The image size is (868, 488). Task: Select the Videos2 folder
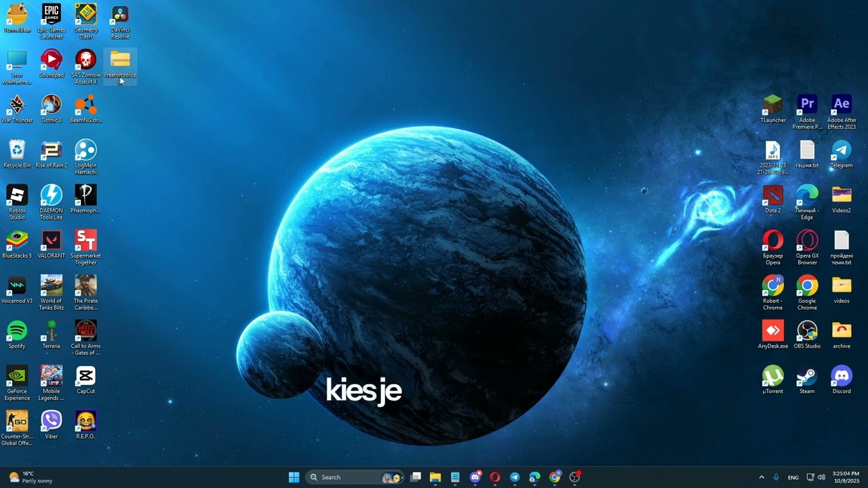842,199
